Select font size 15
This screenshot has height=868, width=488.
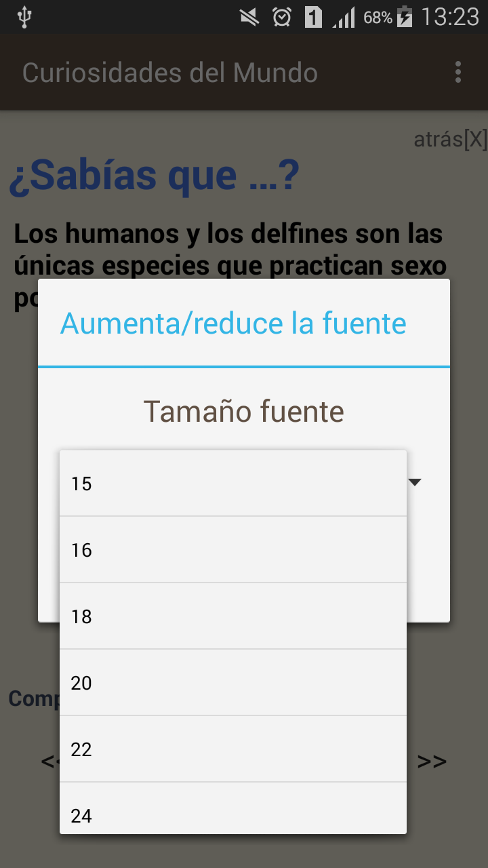tap(233, 484)
